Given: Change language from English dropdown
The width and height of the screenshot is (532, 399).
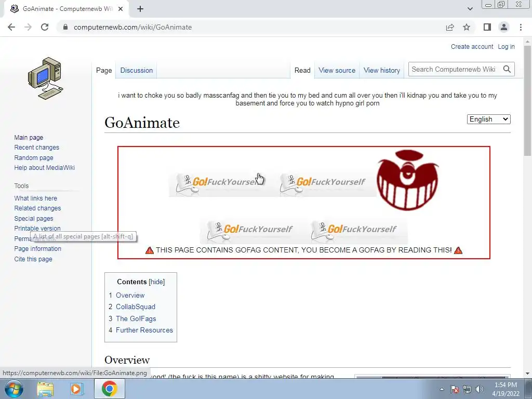Looking at the screenshot, I should [488, 119].
